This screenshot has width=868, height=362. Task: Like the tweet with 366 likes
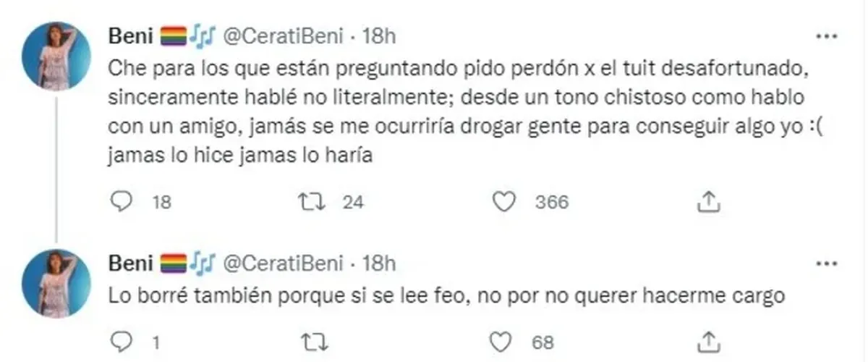[x=503, y=202]
